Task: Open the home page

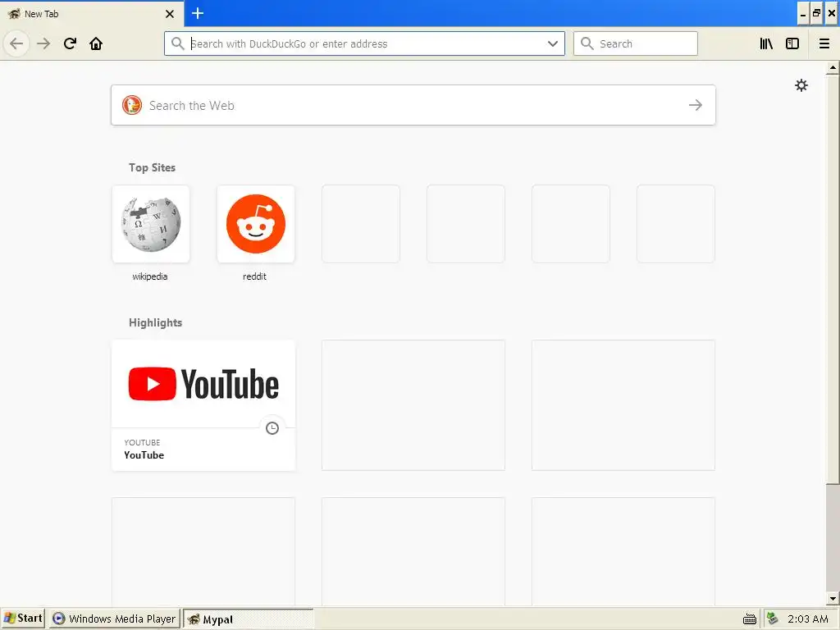Action: (96, 43)
